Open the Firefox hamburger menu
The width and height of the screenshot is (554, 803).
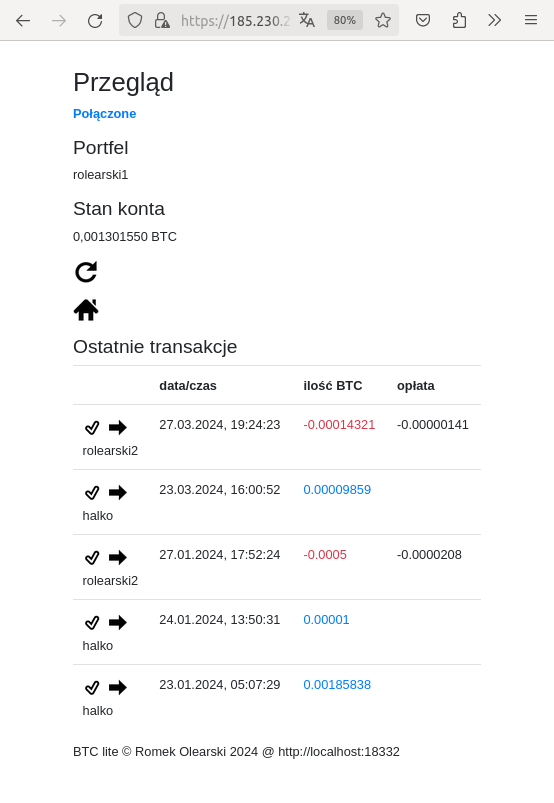(531, 20)
